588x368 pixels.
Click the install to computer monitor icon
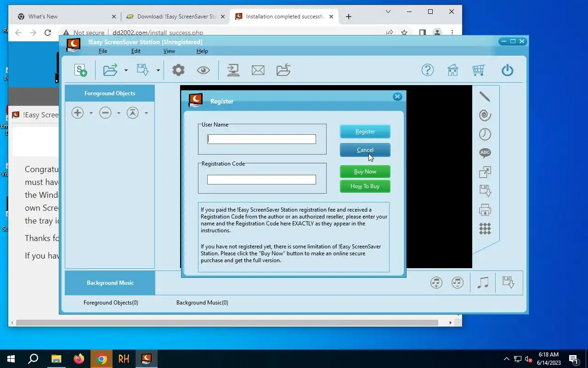coord(233,70)
